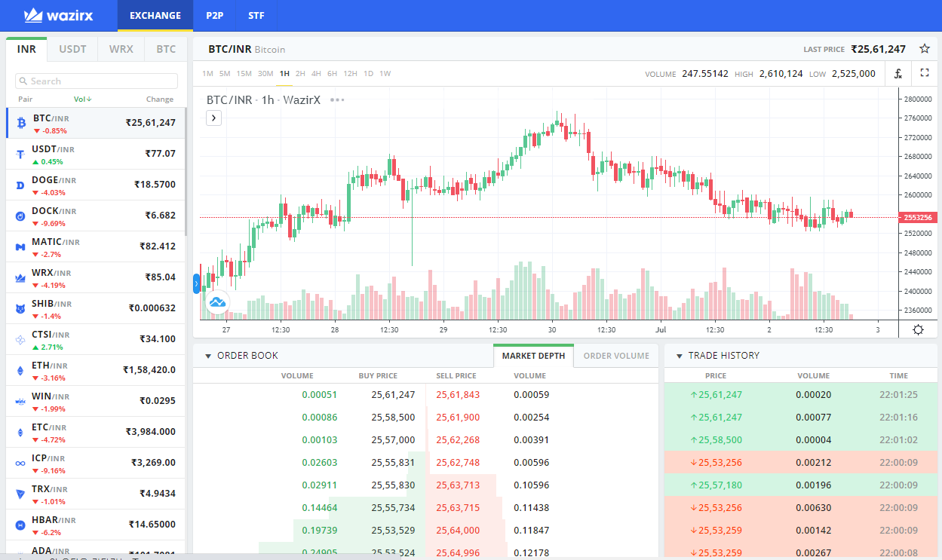Viewport: 942px width, 560px height.
Task: Click the market list scrollbar
Action: (186, 172)
